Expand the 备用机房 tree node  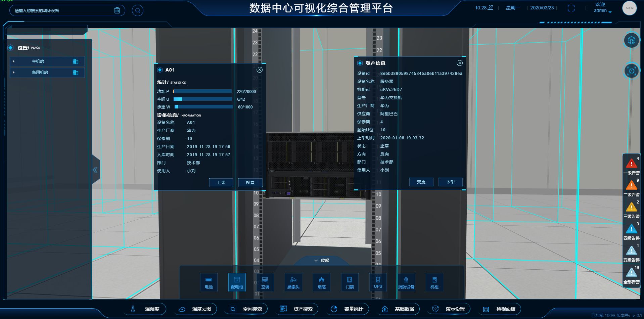click(x=13, y=73)
